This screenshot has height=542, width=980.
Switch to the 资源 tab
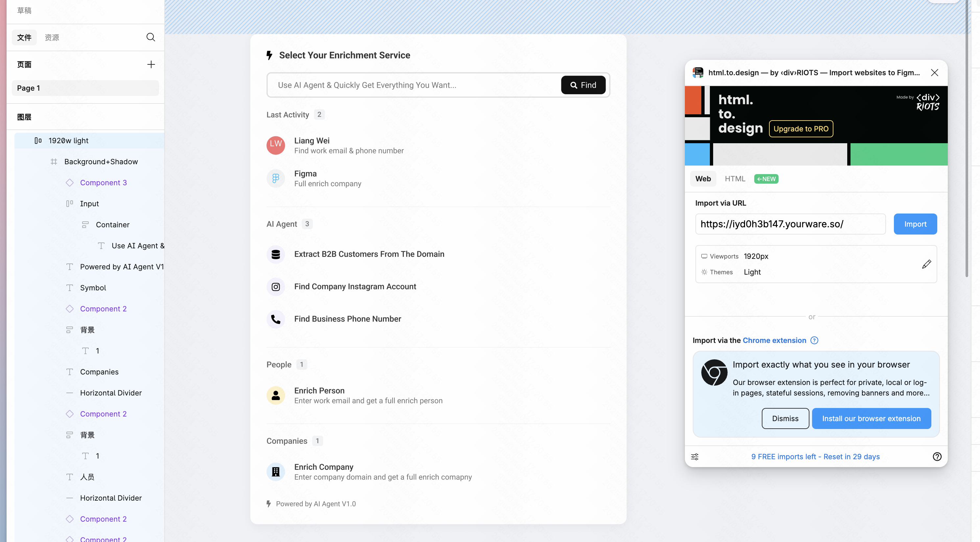click(52, 37)
